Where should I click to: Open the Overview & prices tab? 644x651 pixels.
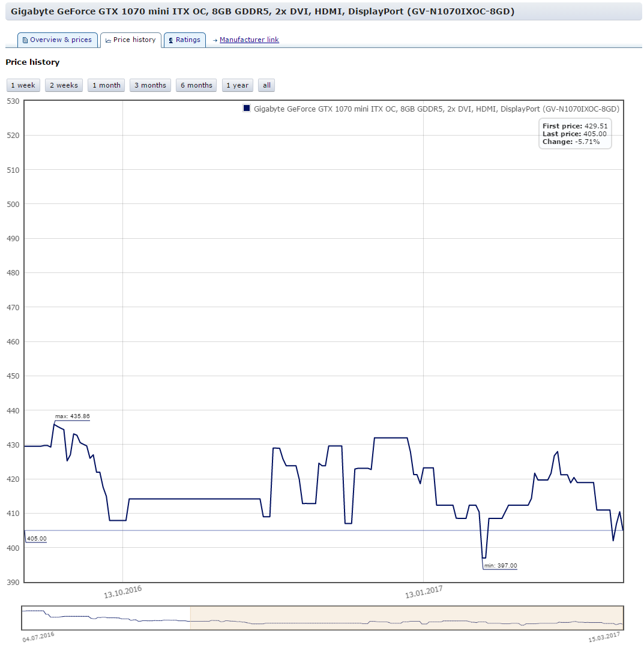57,40
